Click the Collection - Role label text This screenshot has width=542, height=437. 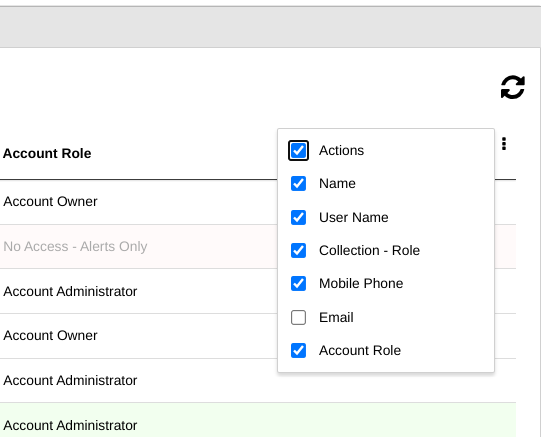point(369,250)
